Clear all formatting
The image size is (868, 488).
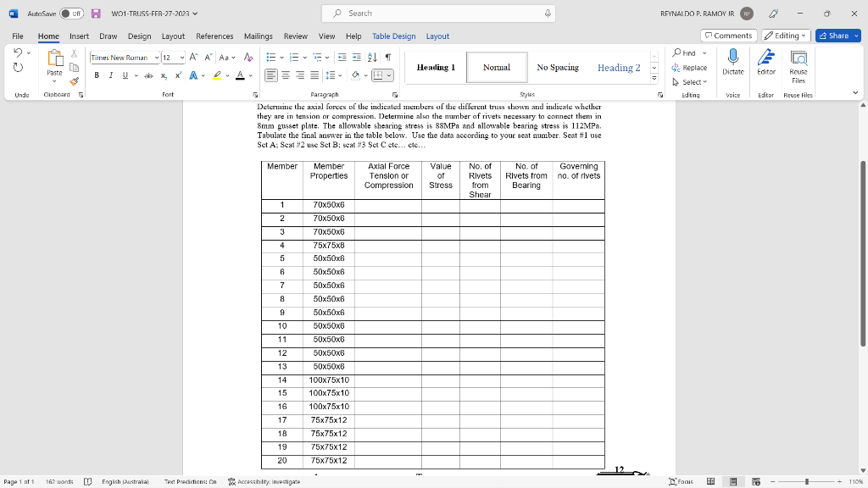tap(248, 57)
